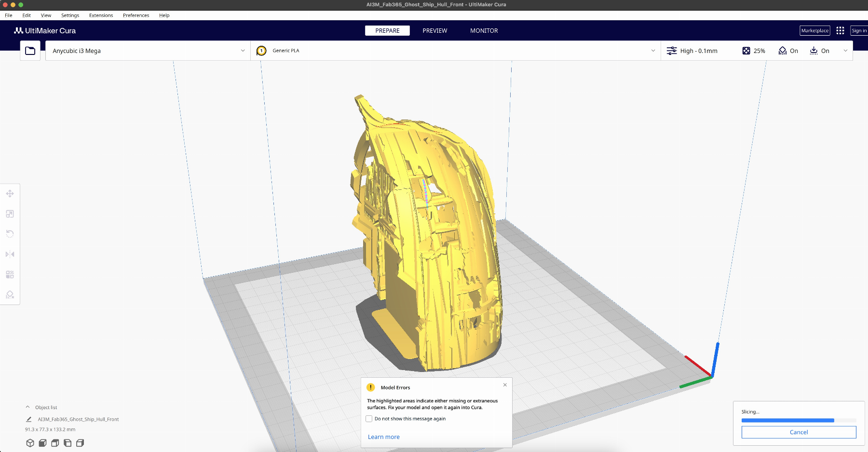The image size is (868, 452).
Task: Dismiss the Model Errors message
Action: coord(505,385)
